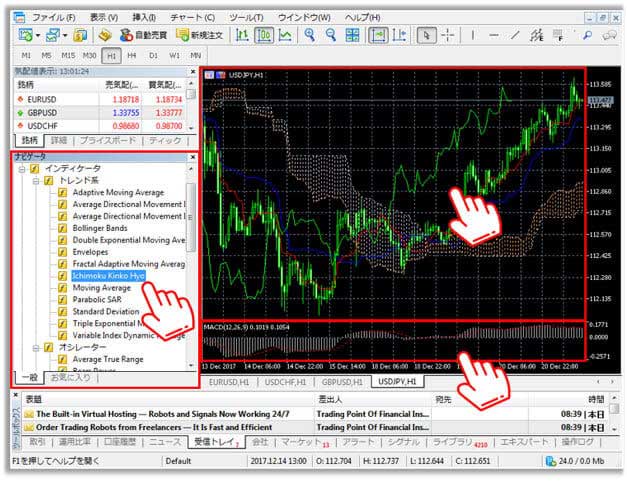Click the zoom in magnifier icon
The width and height of the screenshot is (627, 482).
click(311, 35)
